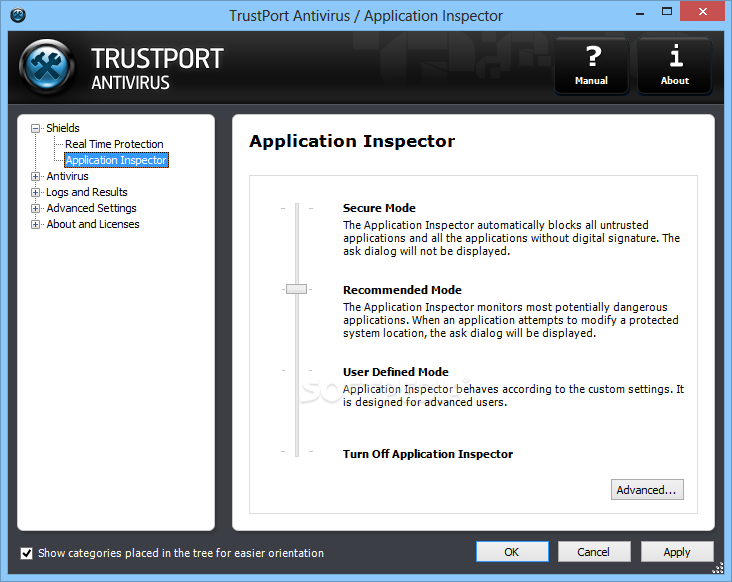Click the User Defined Mode heading
The width and height of the screenshot is (732, 582).
pyautogui.click(x=396, y=372)
